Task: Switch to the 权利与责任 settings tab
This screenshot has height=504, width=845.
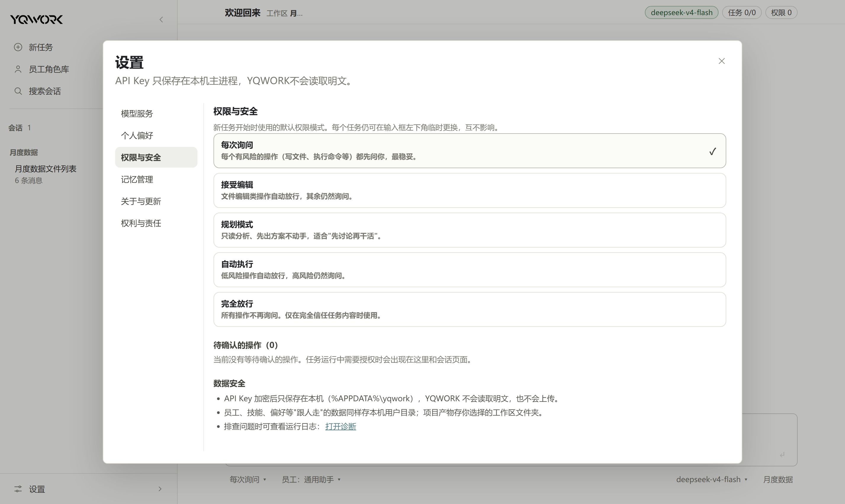Action: click(156, 223)
